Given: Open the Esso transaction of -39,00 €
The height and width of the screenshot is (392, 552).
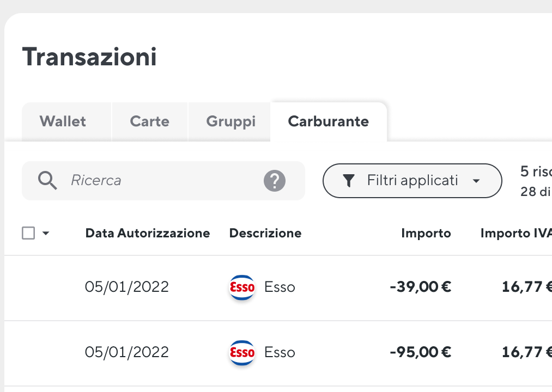Looking at the screenshot, I should point(278,288).
